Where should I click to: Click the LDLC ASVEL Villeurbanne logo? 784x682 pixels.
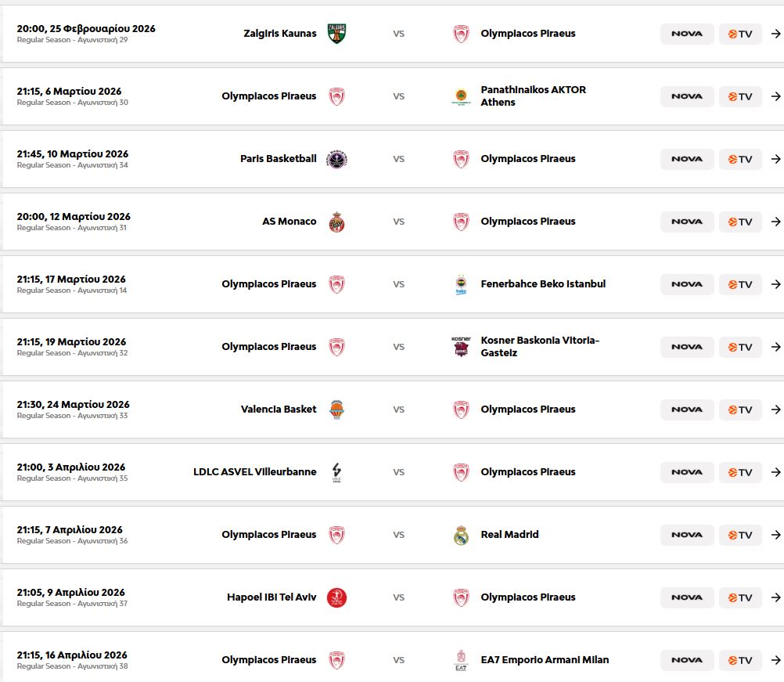pos(336,472)
